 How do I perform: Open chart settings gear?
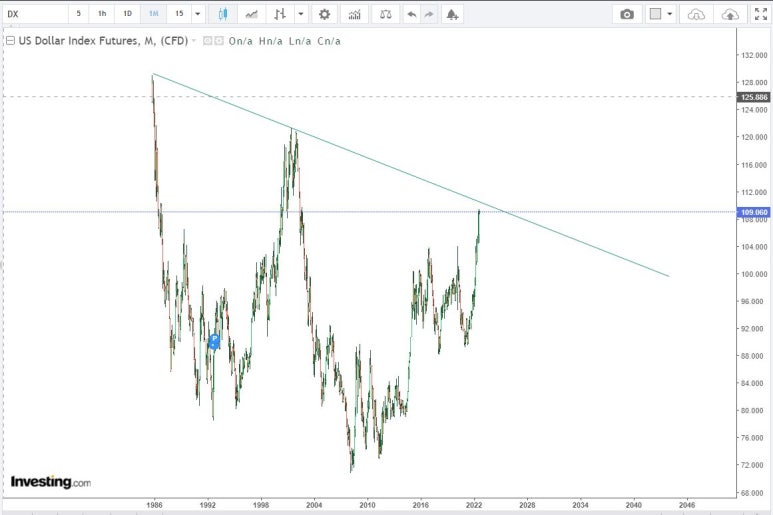pos(324,14)
